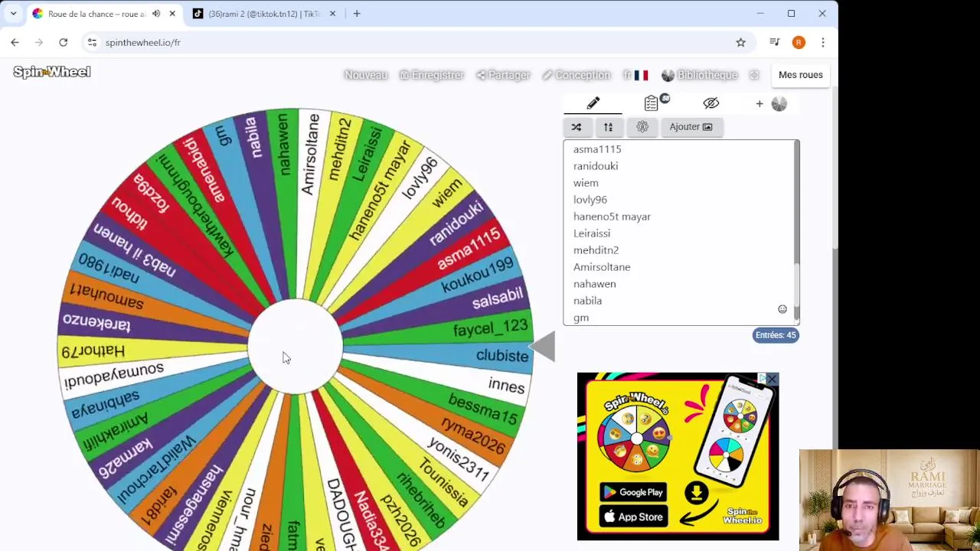Click Ajouter image button
Viewport: 980px width, 551px height.
[x=691, y=127]
